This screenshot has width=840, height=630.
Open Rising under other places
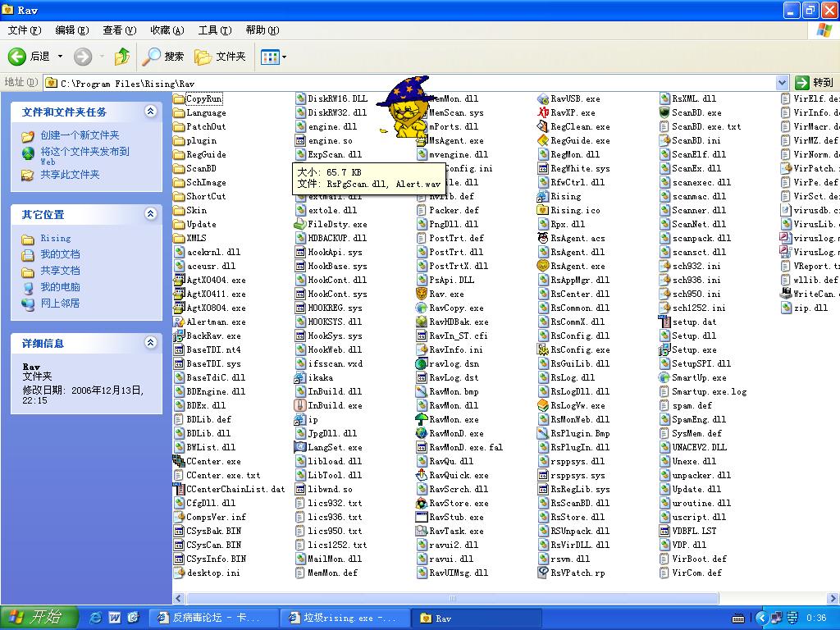click(56, 239)
